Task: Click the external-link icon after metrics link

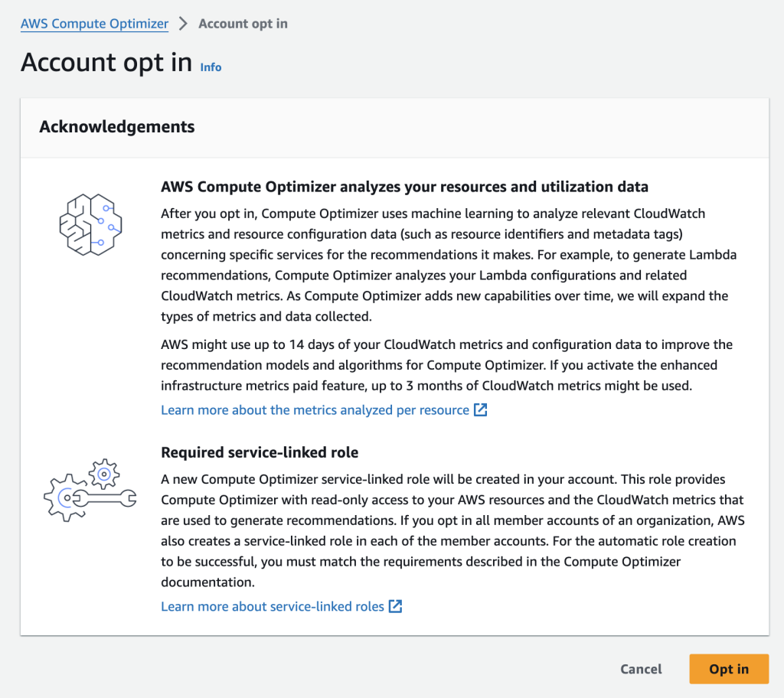Action: tap(481, 410)
